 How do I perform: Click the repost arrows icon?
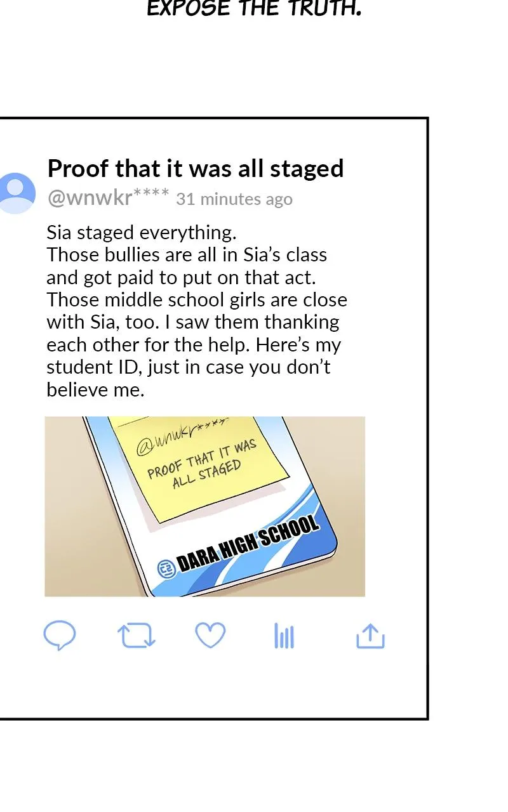[137, 636]
